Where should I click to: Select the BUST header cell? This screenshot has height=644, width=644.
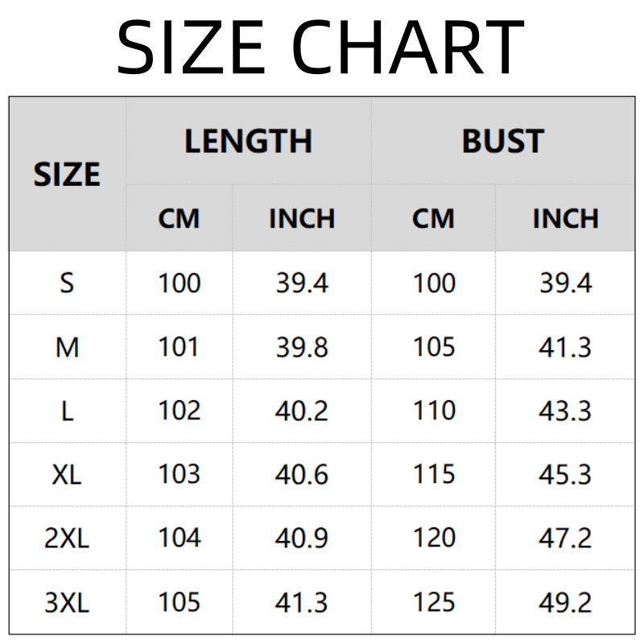pos(502,142)
